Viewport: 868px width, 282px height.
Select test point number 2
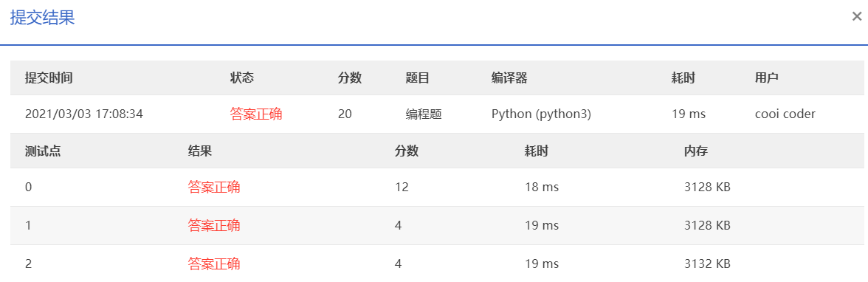click(28, 264)
